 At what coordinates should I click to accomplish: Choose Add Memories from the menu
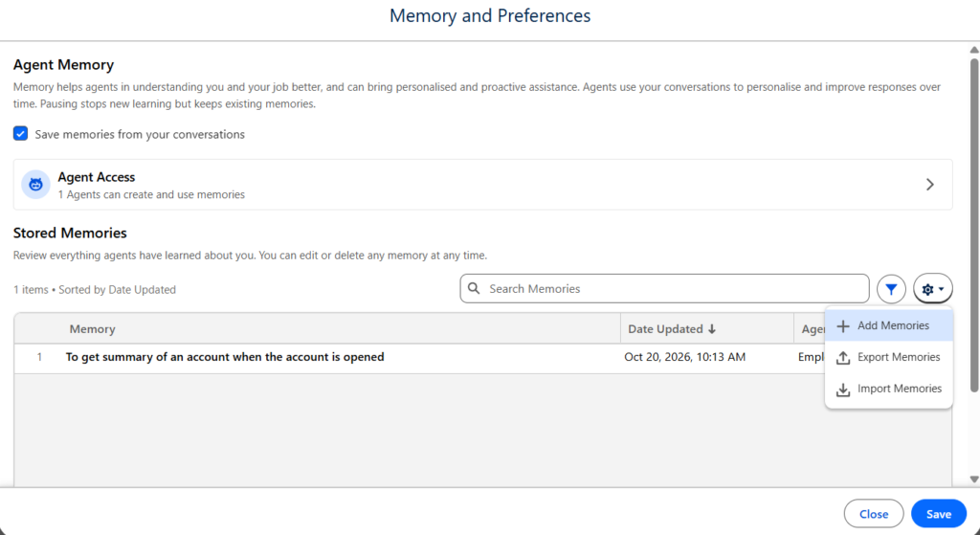889,325
